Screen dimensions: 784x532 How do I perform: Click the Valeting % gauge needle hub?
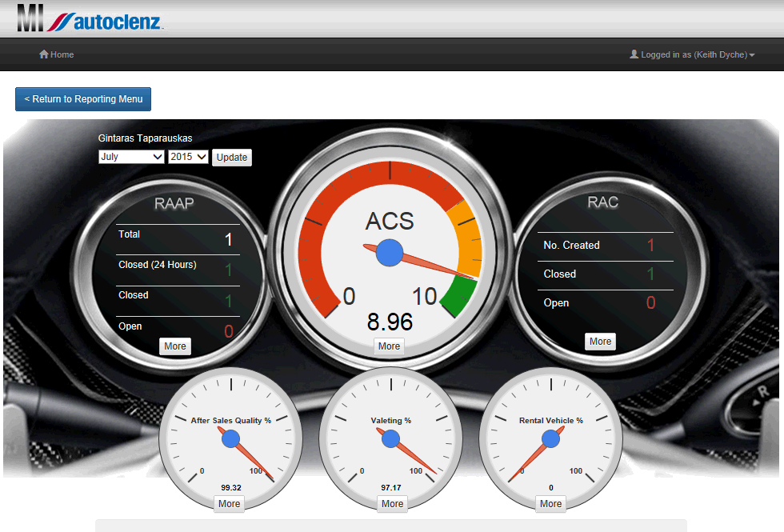(390, 439)
